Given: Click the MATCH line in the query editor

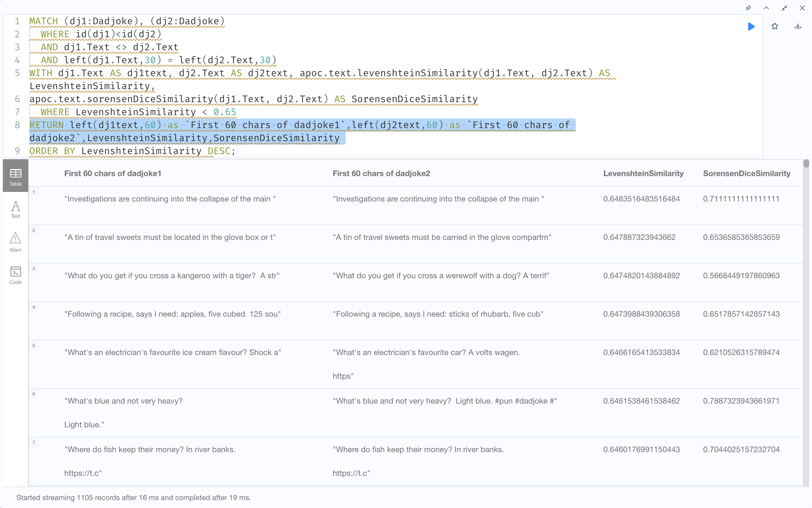Looking at the screenshot, I should pos(127,21).
